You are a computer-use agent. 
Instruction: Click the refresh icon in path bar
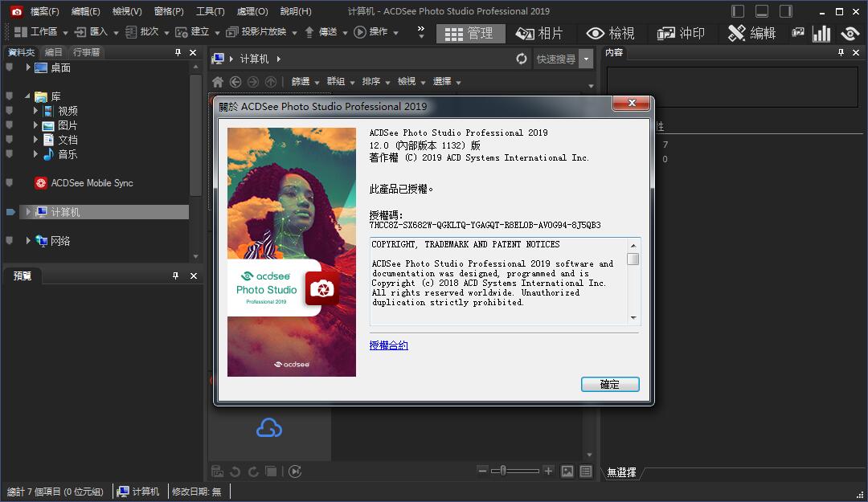coord(522,59)
